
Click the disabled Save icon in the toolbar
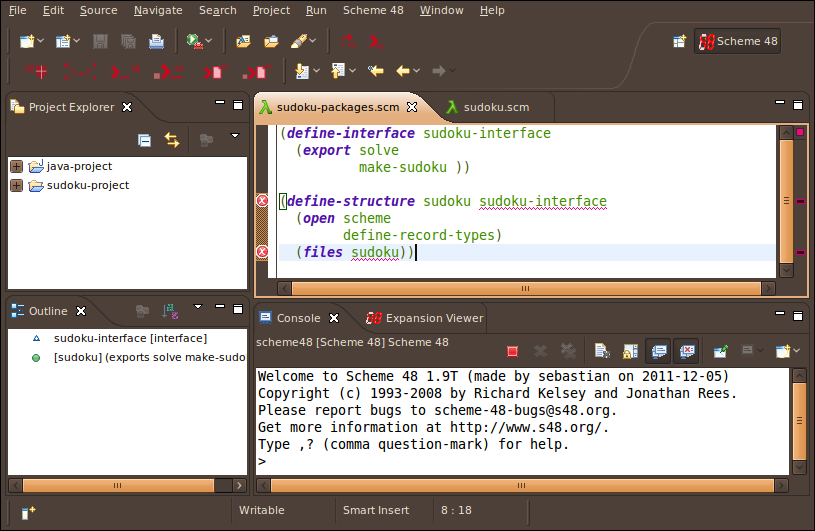point(100,41)
